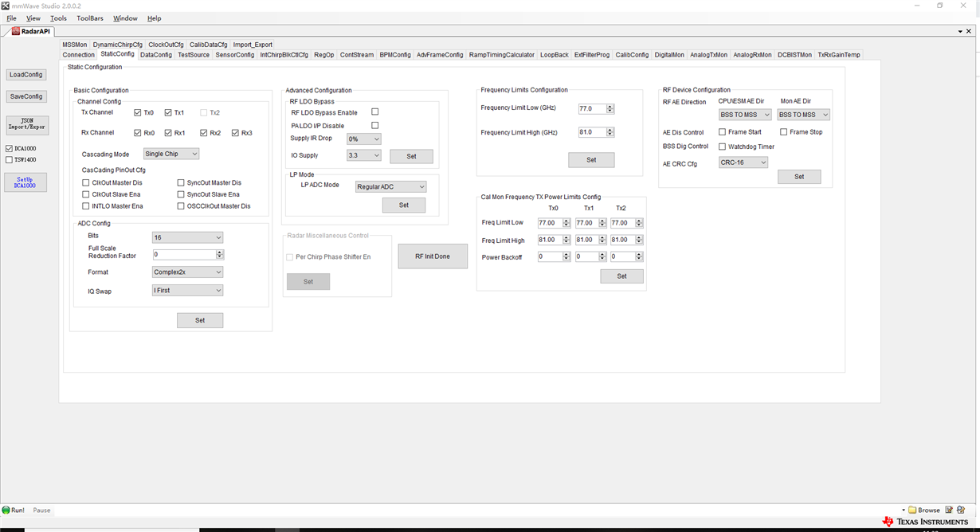Click the Frequency Limit Low stepper
The height and width of the screenshot is (532, 980).
610,108
